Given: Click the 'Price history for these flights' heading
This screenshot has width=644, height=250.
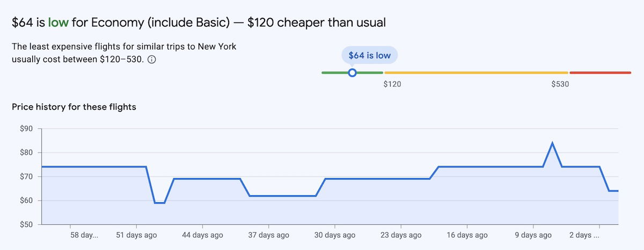Looking at the screenshot, I should [74, 107].
